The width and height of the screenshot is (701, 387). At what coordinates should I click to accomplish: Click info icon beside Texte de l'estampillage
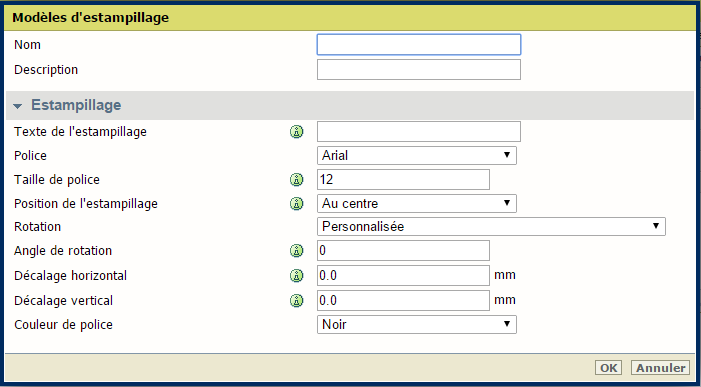point(296,132)
